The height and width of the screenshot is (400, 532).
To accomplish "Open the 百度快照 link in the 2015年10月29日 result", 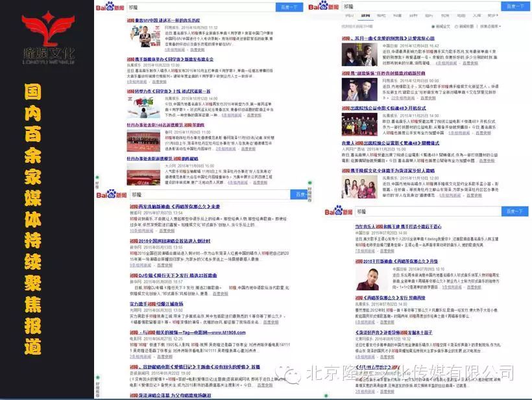I will tap(197, 50).
